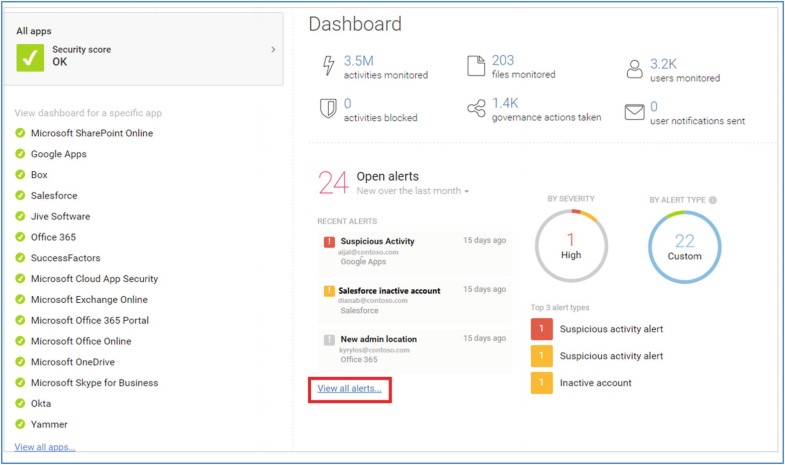Click the 0 user notifications sent value
Image resolution: width=785 pixels, height=465 pixels.
pos(654,107)
